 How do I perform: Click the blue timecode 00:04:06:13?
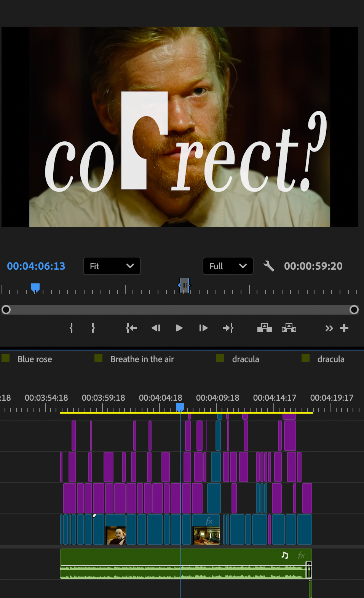click(36, 266)
